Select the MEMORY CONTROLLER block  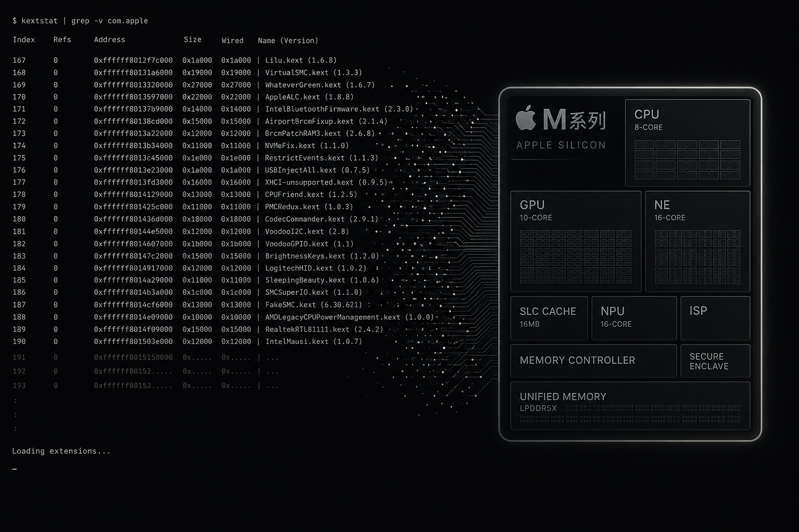[594, 360]
